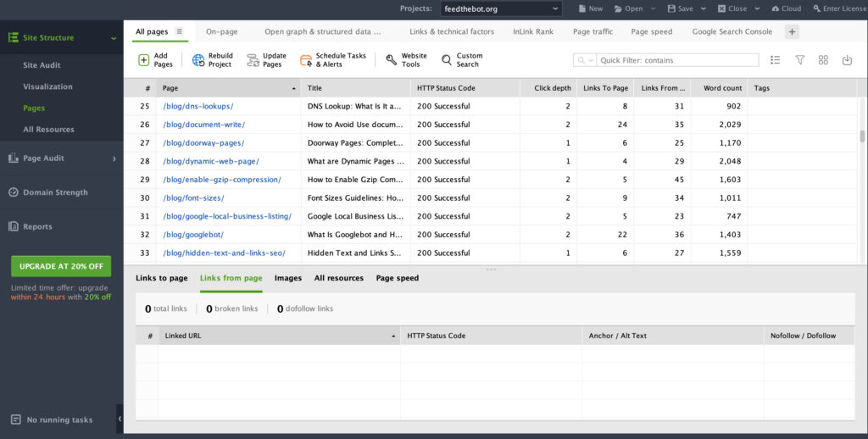Click Close project icon

722,8
